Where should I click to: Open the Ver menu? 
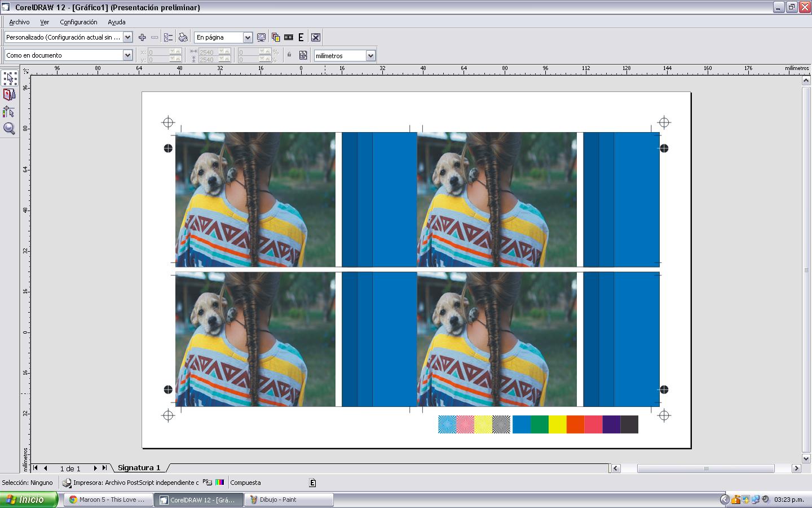[45, 22]
